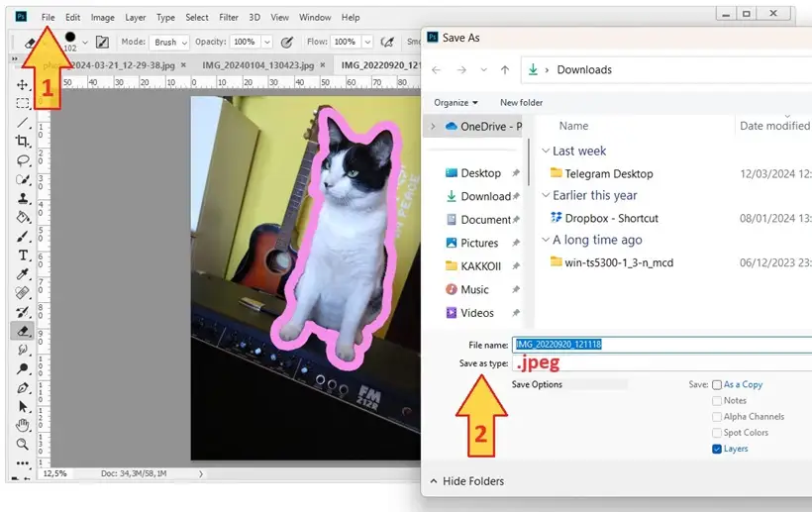Select the Quick Selection tool
Viewport: 812px width, 512px height.
(22, 179)
